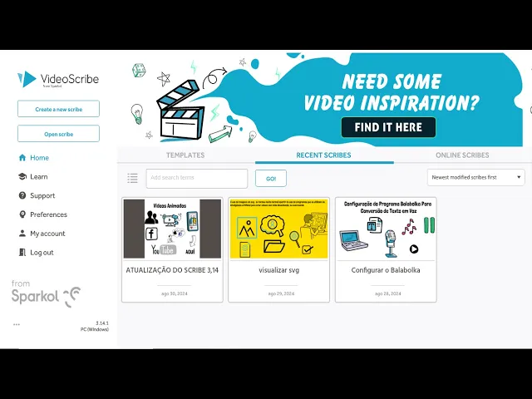Open the Configurar o Balabolka thumbnail
The height and width of the screenshot is (399, 532).
386,229
